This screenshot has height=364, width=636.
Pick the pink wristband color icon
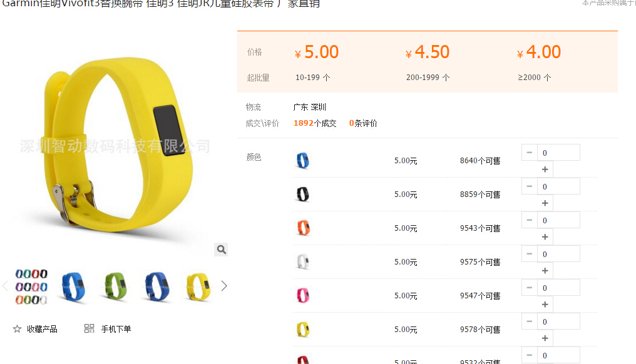303,295
